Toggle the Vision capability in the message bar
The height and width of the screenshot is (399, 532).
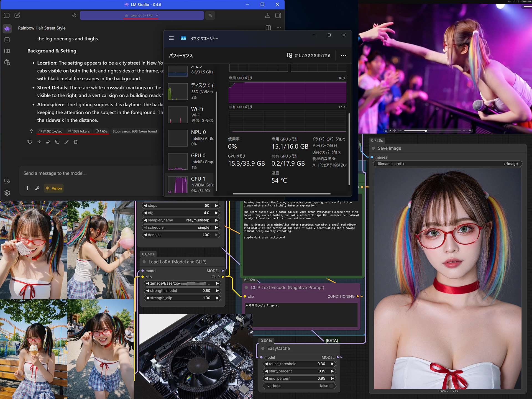pos(53,188)
